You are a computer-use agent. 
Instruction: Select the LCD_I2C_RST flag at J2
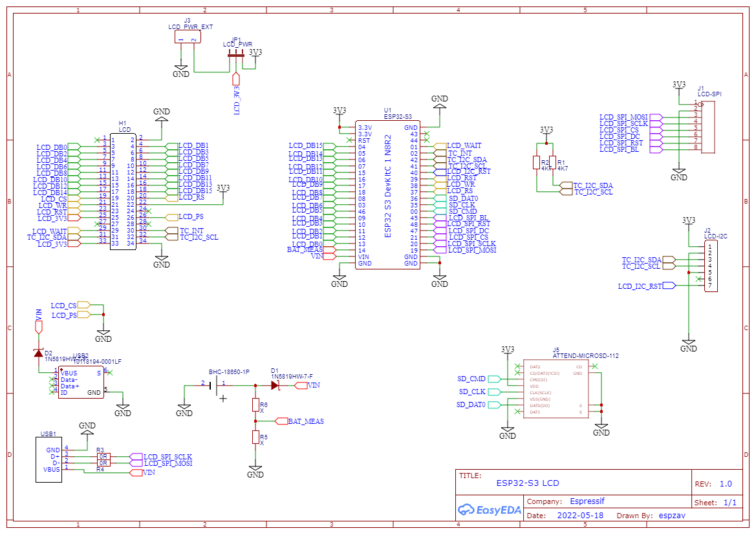(x=647, y=286)
